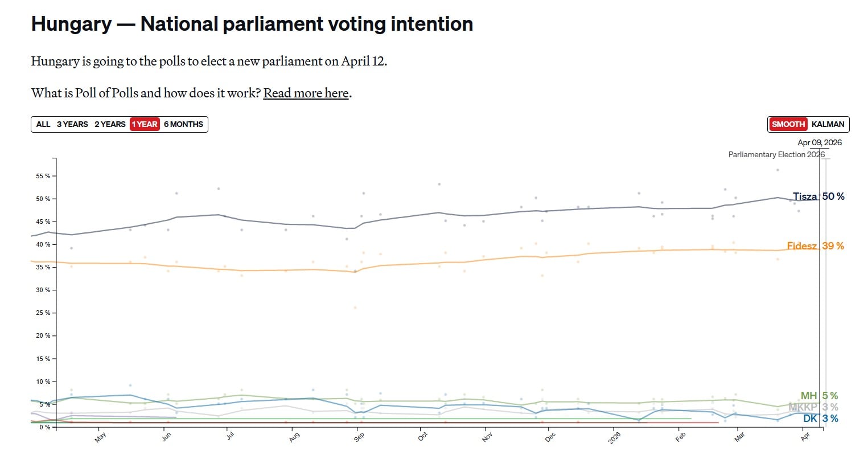The height and width of the screenshot is (451, 868).
Task: Choose the 6 MONTHS time range
Action: pyautogui.click(x=183, y=124)
